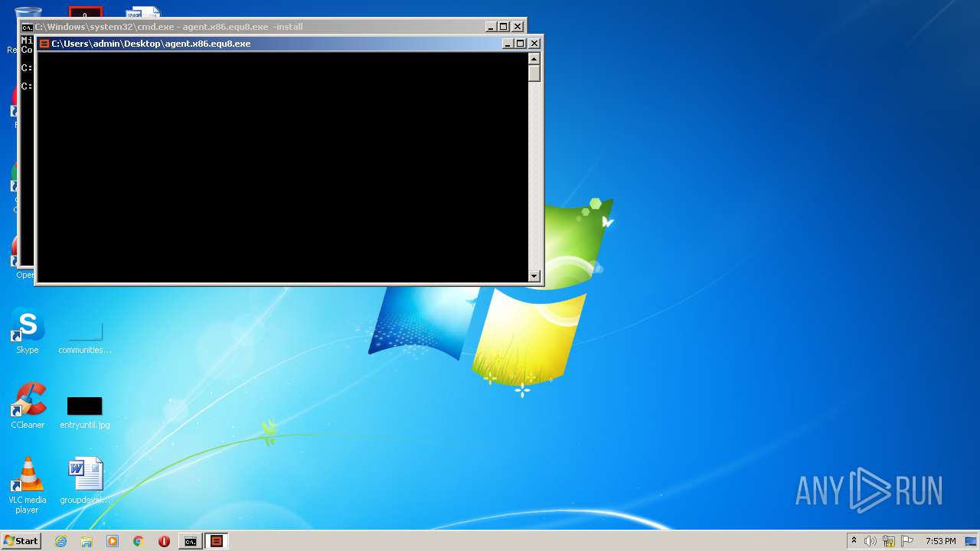This screenshot has height=551, width=980.
Task: Maximize the cmd.exe window behind
Action: [x=504, y=27]
